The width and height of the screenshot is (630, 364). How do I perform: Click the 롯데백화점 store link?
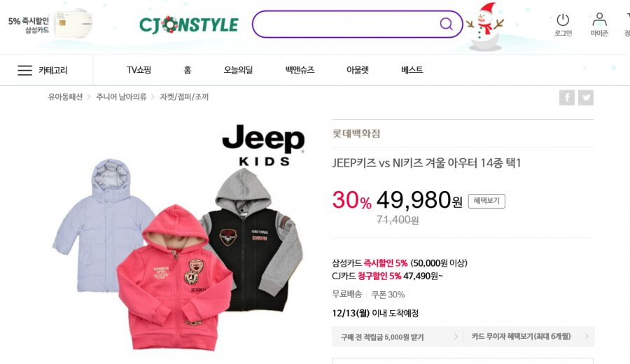356,134
